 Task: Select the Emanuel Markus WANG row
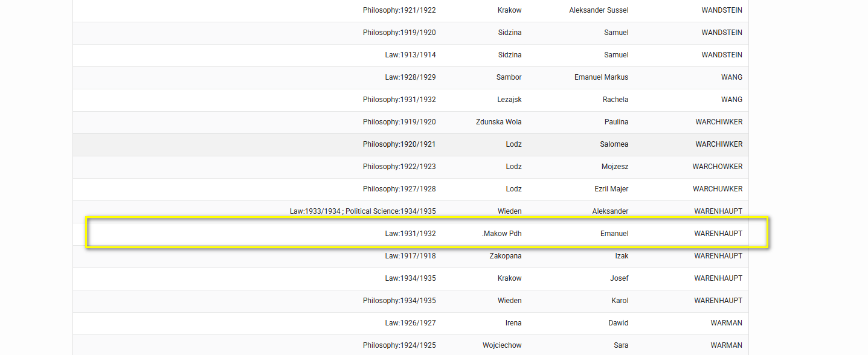(411, 77)
